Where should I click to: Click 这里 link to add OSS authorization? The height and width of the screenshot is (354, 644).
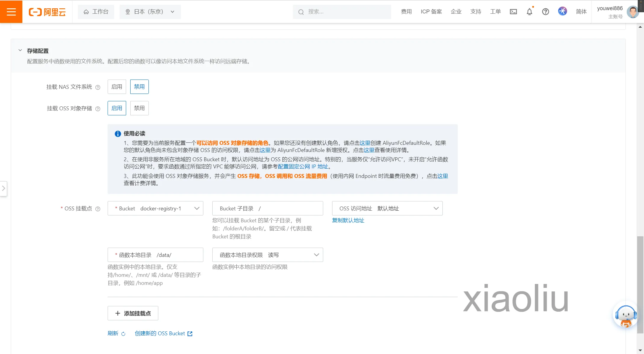[x=265, y=150]
